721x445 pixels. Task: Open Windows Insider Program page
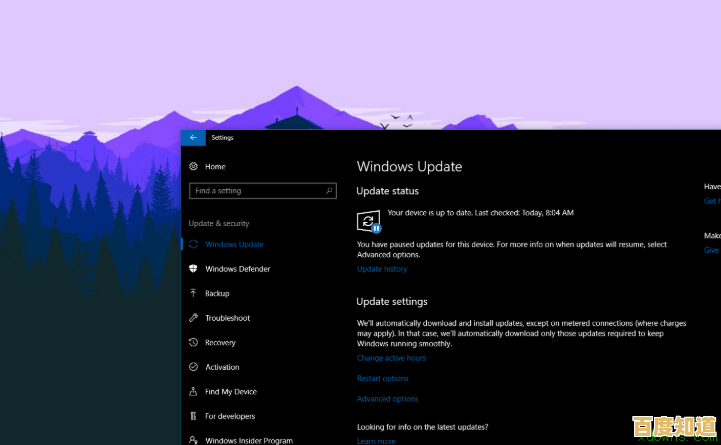(x=249, y=440)
